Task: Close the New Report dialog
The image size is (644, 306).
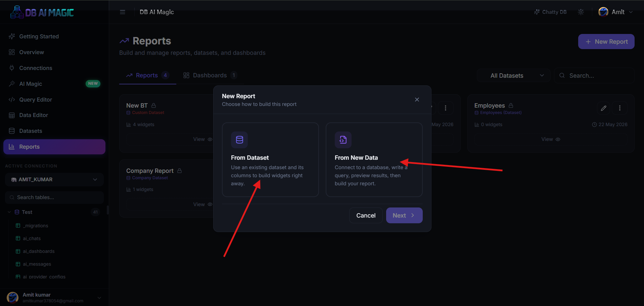Action: (417, 100)
